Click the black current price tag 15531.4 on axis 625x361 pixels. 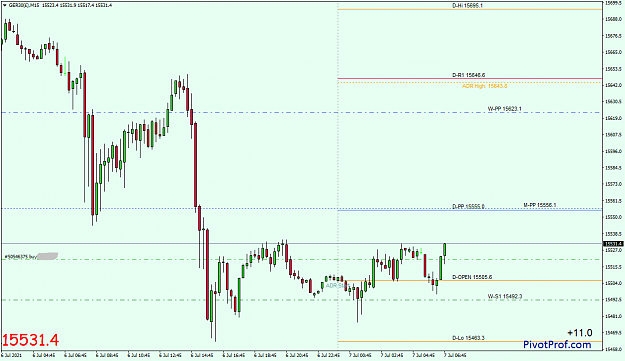pyautogui.click(x=613, y=244)
